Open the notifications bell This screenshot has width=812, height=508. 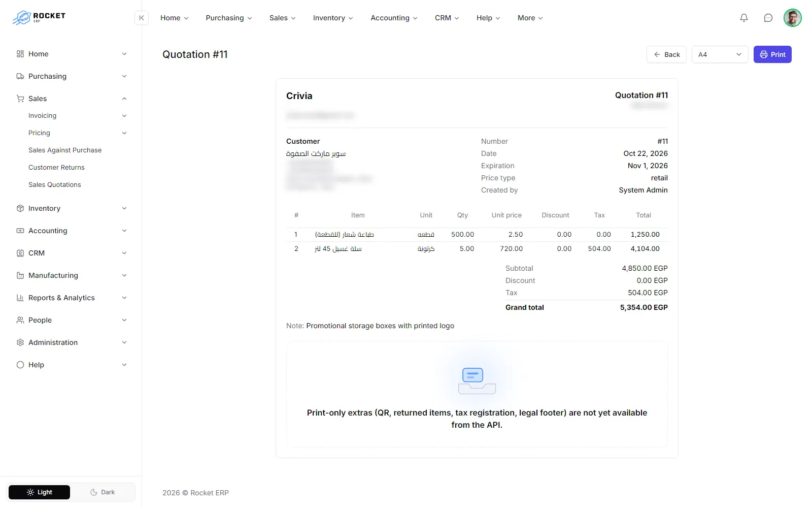coord(744,18)
